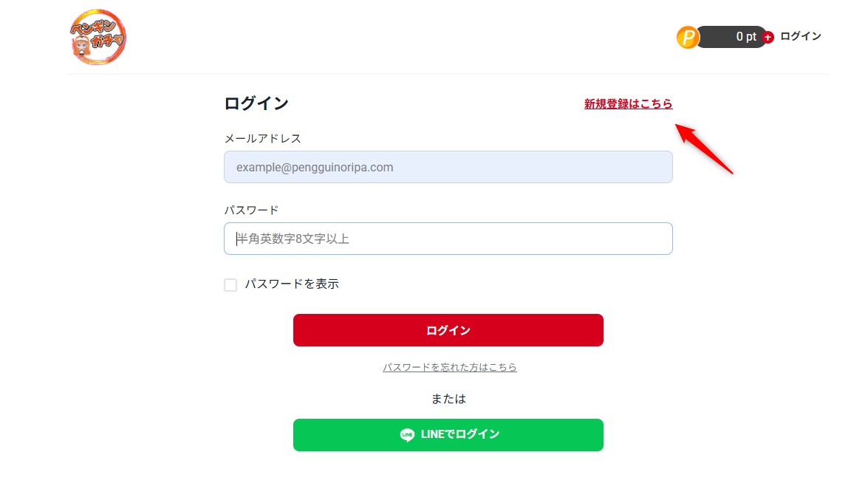The image size is (868, 486).
Task: Click the パスワード field label
Action: tap(251, 210)
